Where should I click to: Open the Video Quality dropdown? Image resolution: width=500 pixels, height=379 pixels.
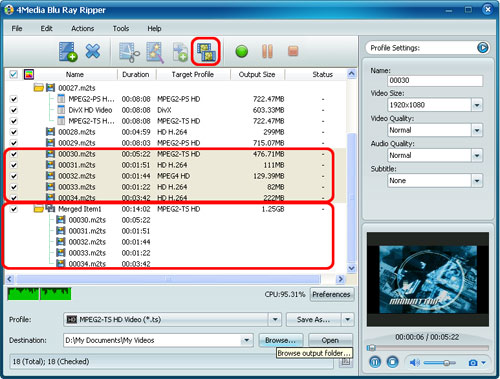point(477,130)
